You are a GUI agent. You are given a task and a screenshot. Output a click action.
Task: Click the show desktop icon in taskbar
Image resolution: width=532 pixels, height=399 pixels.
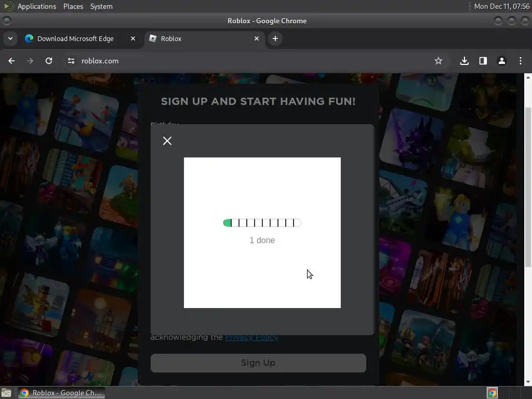6,393
